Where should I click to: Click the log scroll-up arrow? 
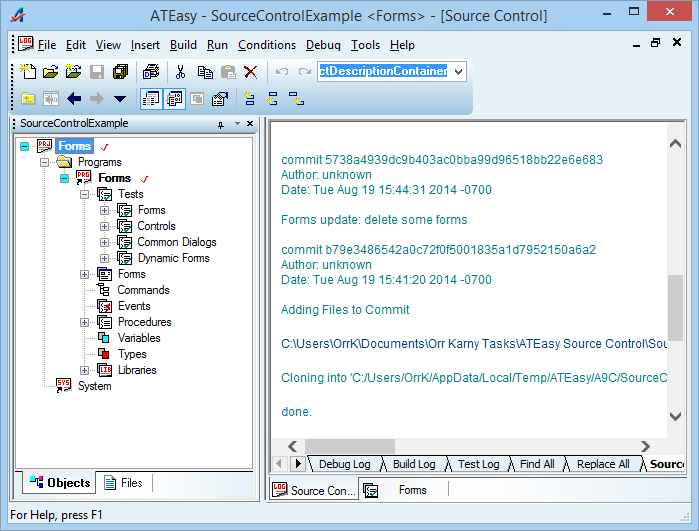click(x=675, y=144)
